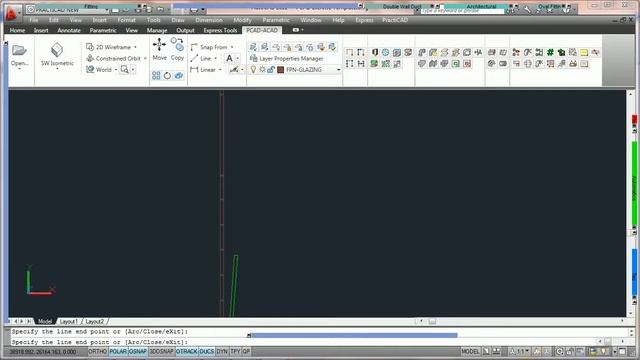The width and height of the screenshot is (640, 360).
Task: Toggle ORTHO mode in status bar
Action: (98, 351)
